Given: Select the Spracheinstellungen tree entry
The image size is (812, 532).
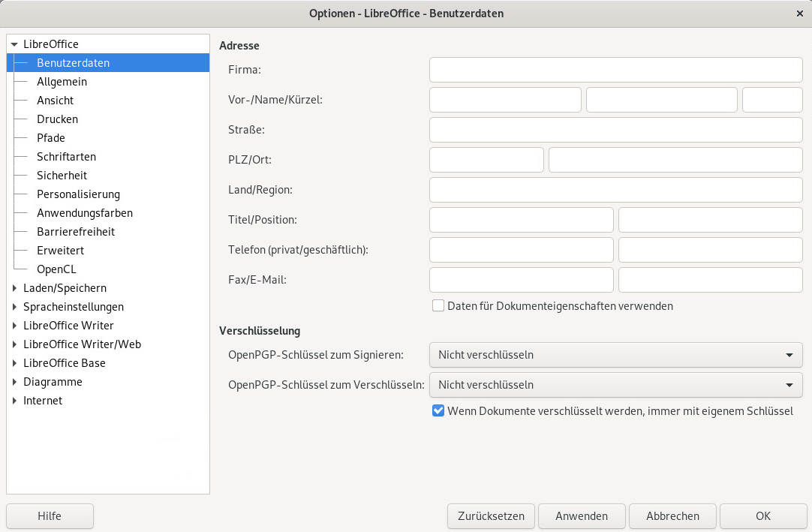Looking at the screenshot, I should [x=74, y=307].
